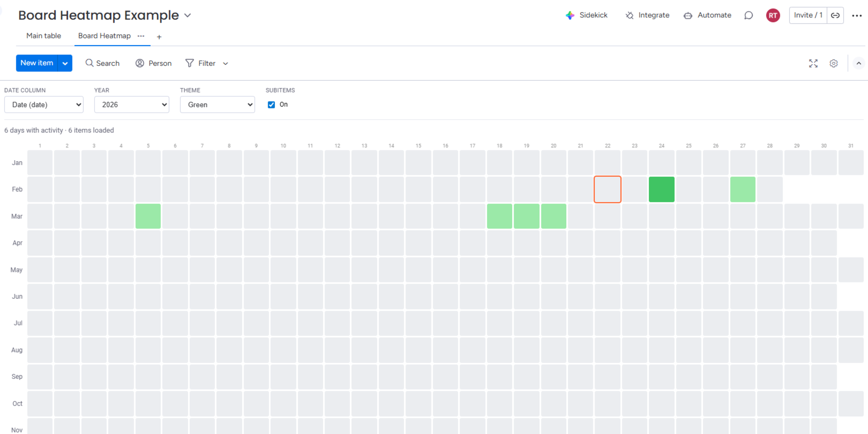Image resolution: width=868 pixels, height=434 pixels.
Task: Open the Theme Green dropdown
Action: [217, 105]
